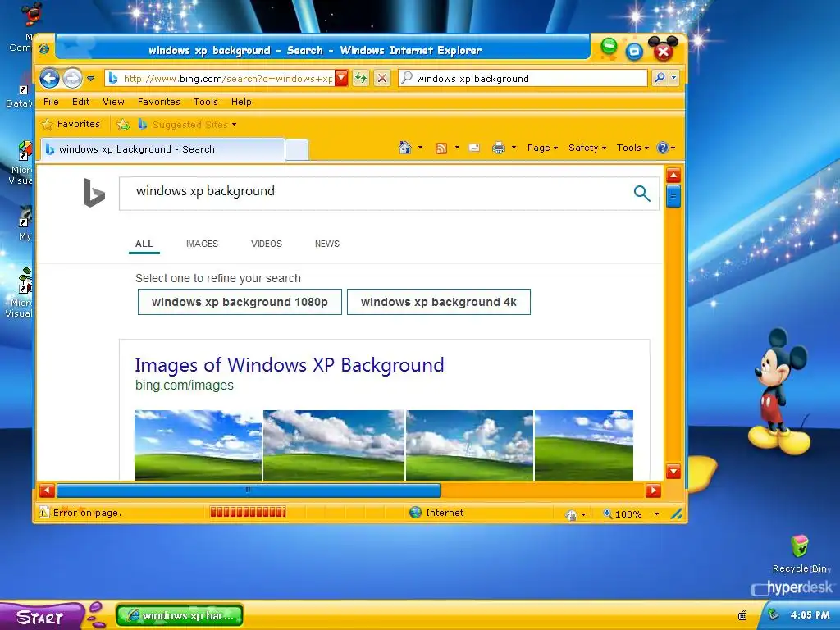Open the File menu

tap(51, 102)
